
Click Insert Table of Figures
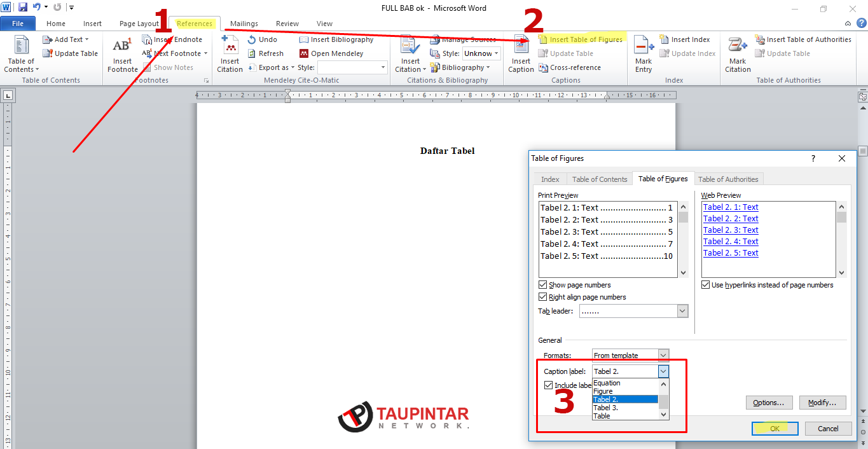point(581,39)
